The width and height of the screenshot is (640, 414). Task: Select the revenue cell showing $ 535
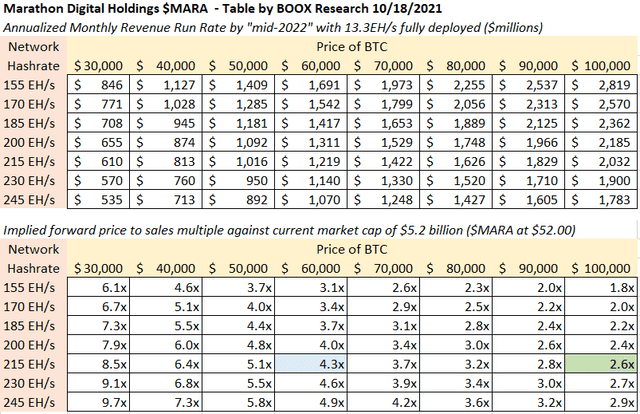pos(98,200)
